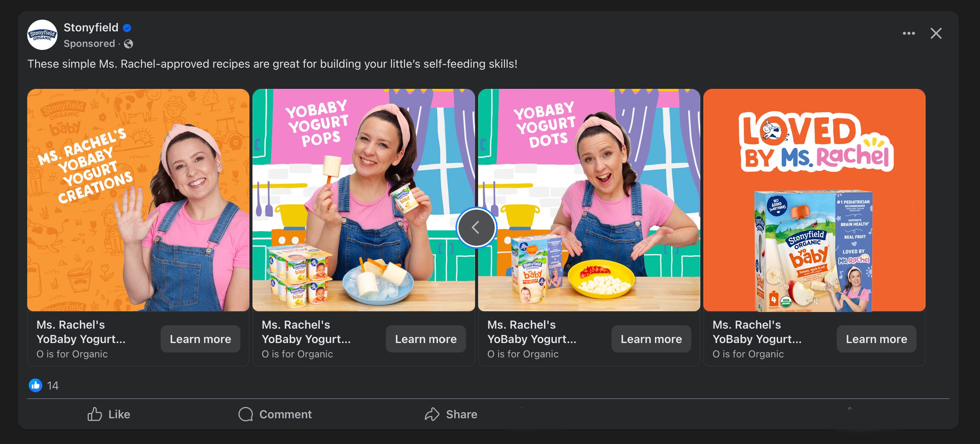This screenshot has height=444, width=980.
Task: Click the blue thumbs-up reaction icon
Action: click(x=36, y=385)
